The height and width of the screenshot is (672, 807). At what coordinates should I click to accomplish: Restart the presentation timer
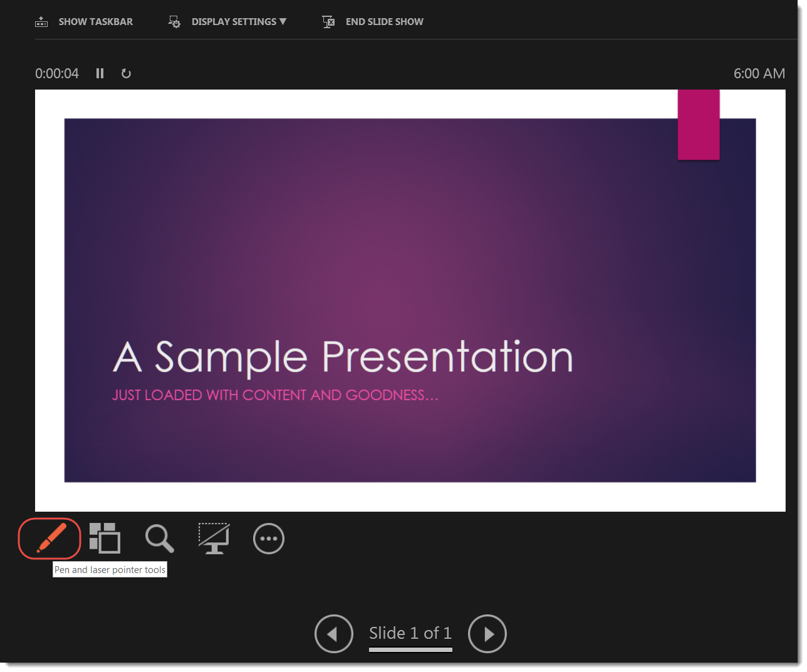(125, 73)
